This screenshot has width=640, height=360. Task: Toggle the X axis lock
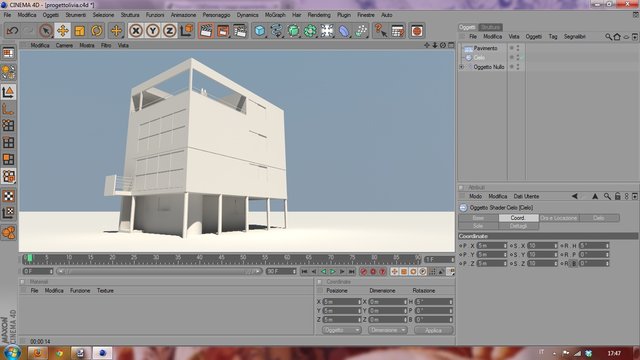tap(136, 31)
